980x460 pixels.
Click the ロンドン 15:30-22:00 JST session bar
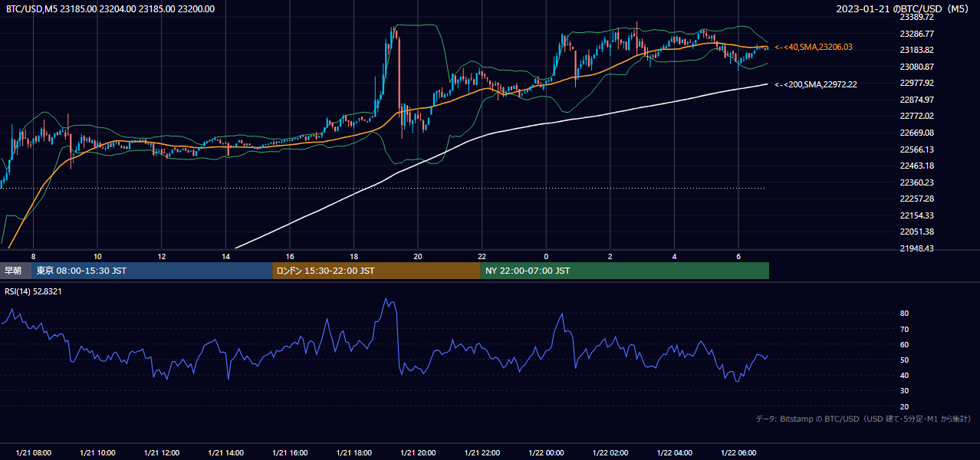[377, 271]
